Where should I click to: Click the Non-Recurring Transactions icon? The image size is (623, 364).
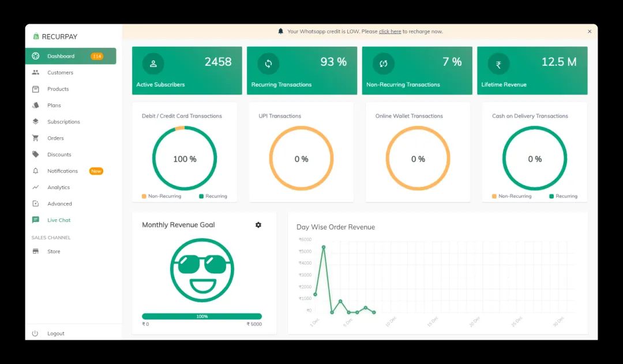384,63
